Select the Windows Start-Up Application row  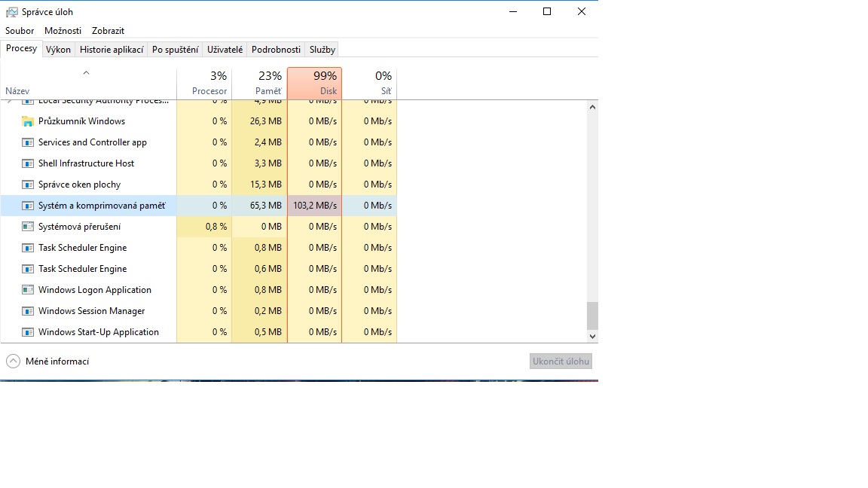[199, 332]
